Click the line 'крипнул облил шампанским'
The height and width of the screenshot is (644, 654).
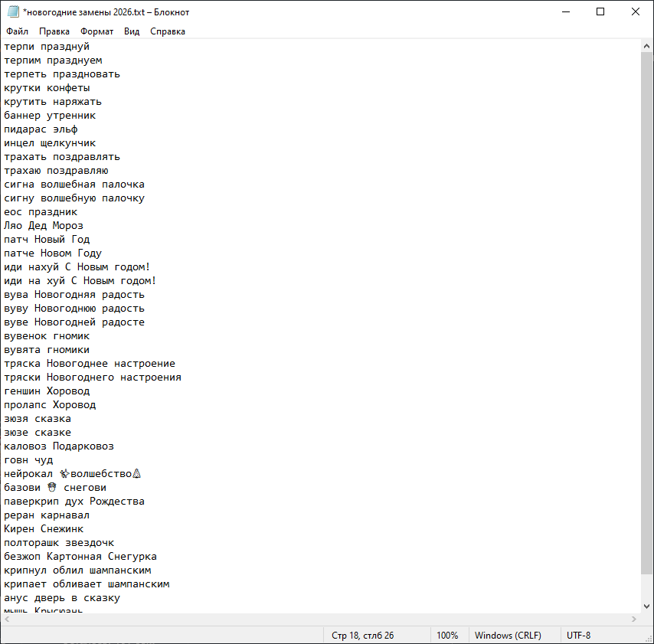coord(77,570)
